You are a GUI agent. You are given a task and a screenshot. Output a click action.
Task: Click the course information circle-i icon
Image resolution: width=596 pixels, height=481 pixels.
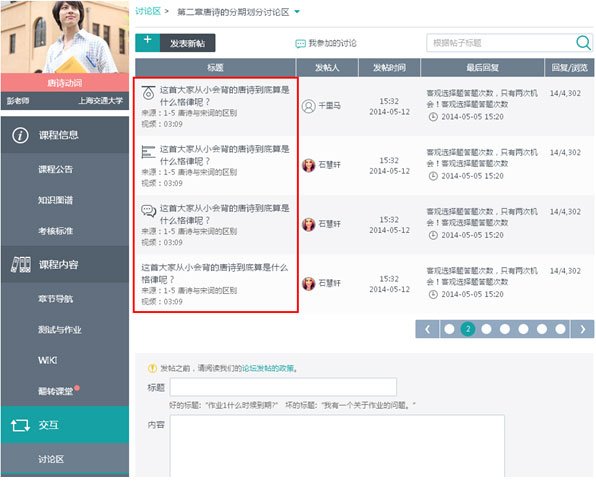(20, 135)
